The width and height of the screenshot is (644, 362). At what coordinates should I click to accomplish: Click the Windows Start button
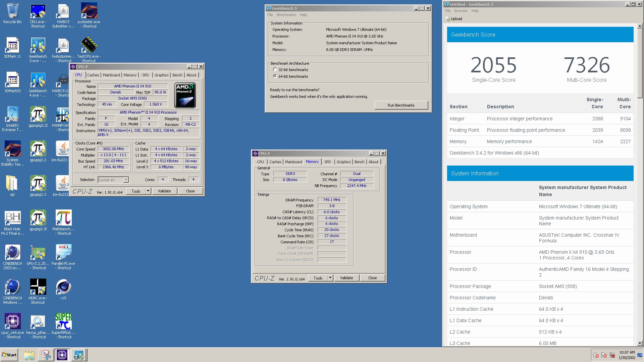pos(9,355)
